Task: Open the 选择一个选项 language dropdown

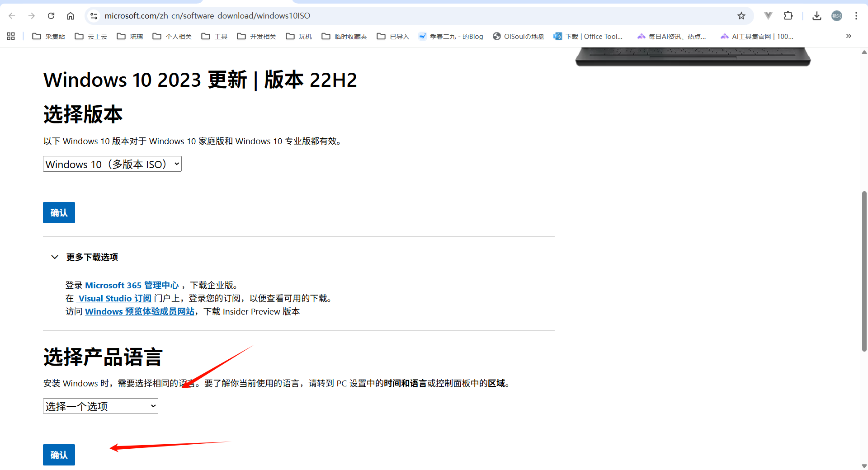Action: (100, 406)
